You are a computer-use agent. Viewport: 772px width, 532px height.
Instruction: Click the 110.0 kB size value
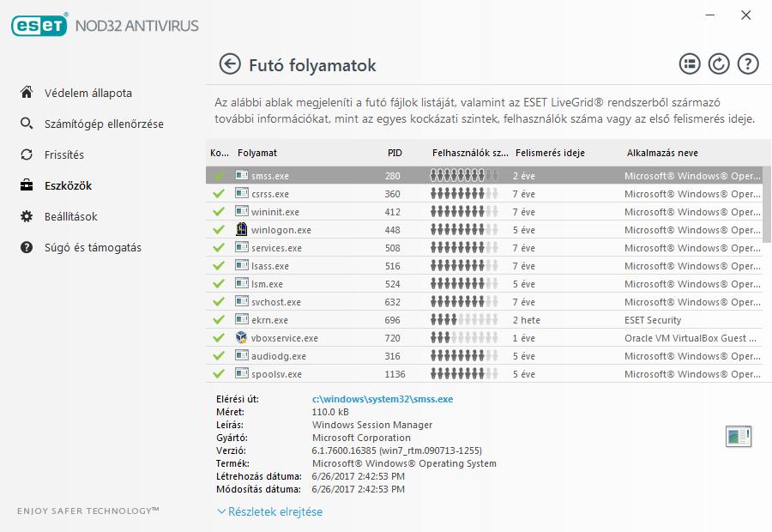coord(330,412)
